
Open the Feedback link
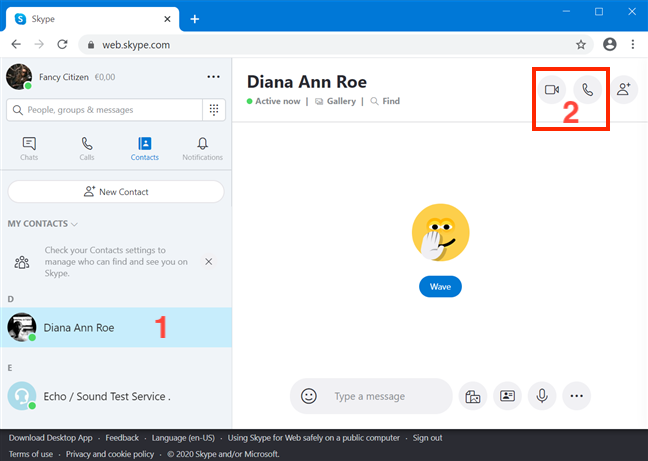click(x=122, y=438)
